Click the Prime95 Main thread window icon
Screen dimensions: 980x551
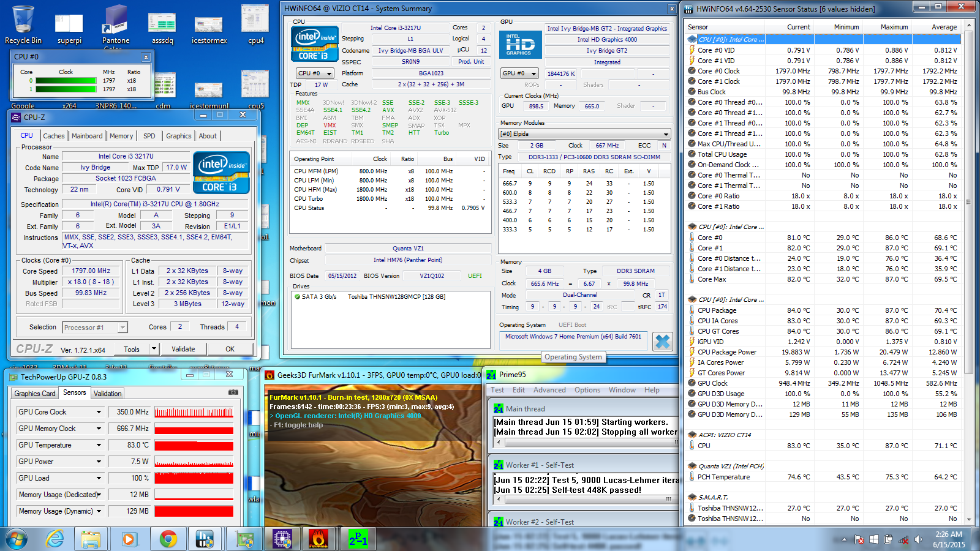499,408
